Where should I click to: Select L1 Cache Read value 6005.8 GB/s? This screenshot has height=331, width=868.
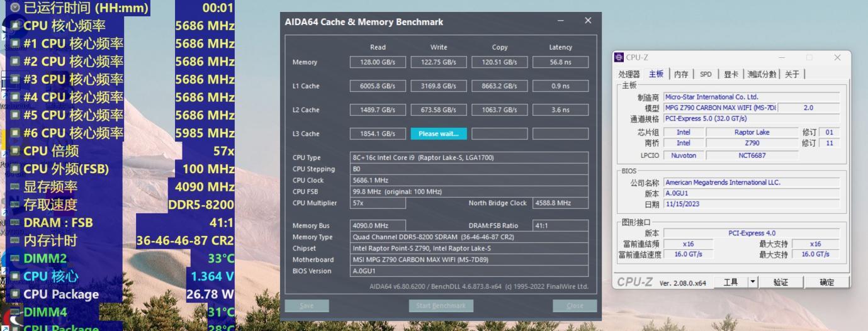click(x=378, y=86)
